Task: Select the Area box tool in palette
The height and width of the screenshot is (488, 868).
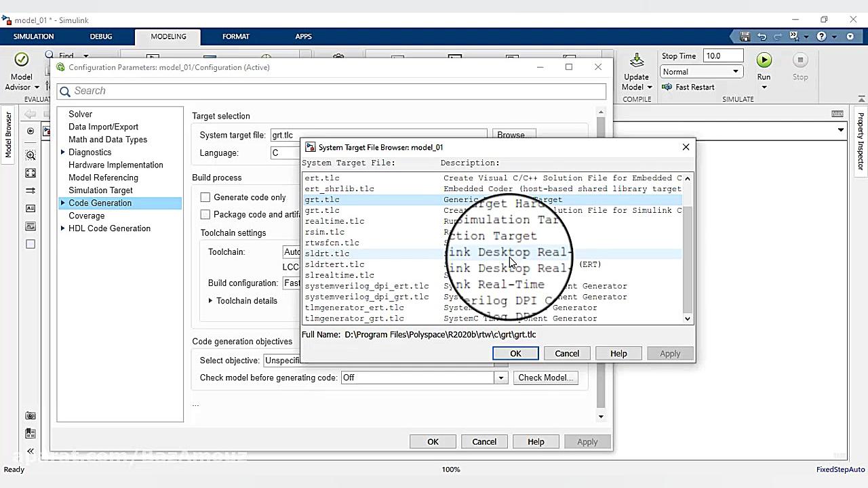Action: pos(31,244)
